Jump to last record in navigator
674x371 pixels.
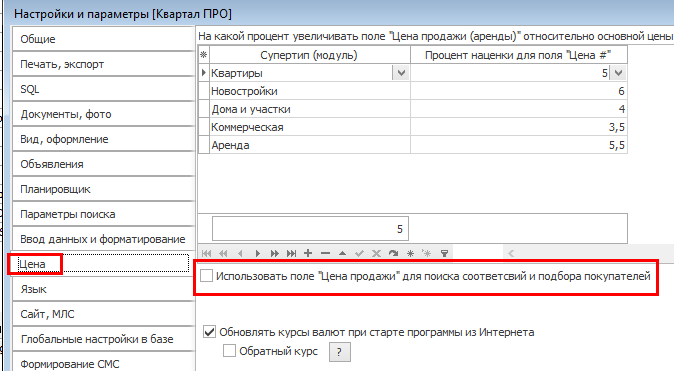pyautogui.click(x=291, y=253)
